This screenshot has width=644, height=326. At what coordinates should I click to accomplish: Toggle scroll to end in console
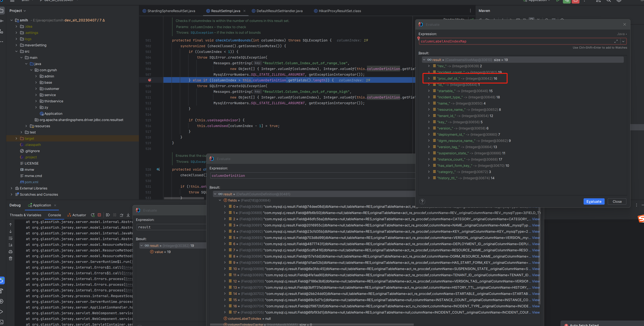point(11,245)
